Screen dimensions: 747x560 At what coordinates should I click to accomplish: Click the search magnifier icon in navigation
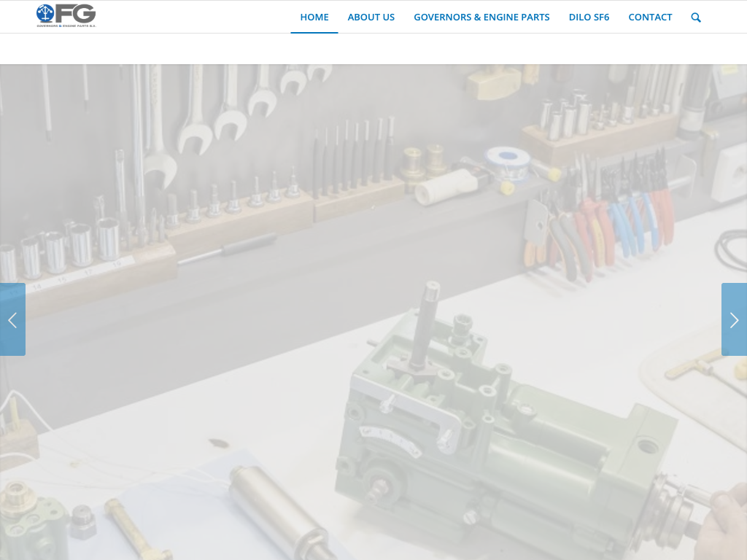695,17
